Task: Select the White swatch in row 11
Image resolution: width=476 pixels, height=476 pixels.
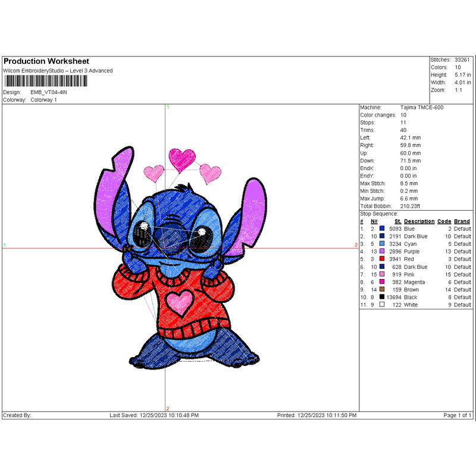Action: tap(381, 305)
